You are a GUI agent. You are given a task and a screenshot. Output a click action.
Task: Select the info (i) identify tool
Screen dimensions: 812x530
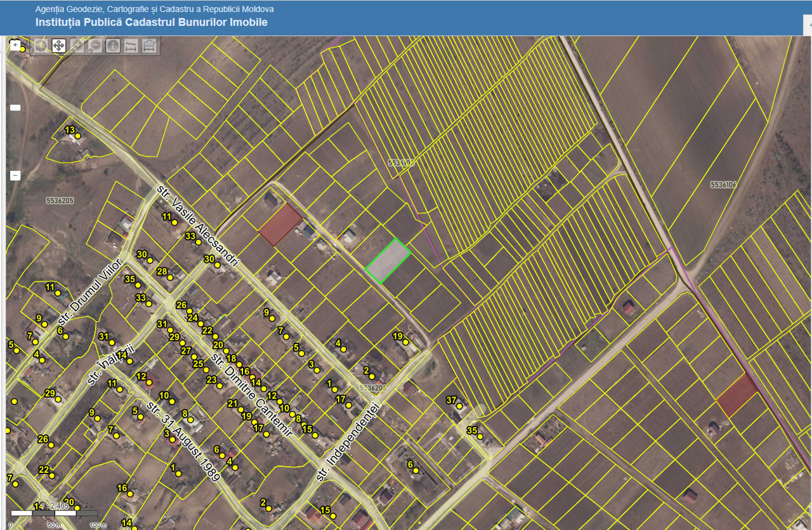(x=113, y=45)
